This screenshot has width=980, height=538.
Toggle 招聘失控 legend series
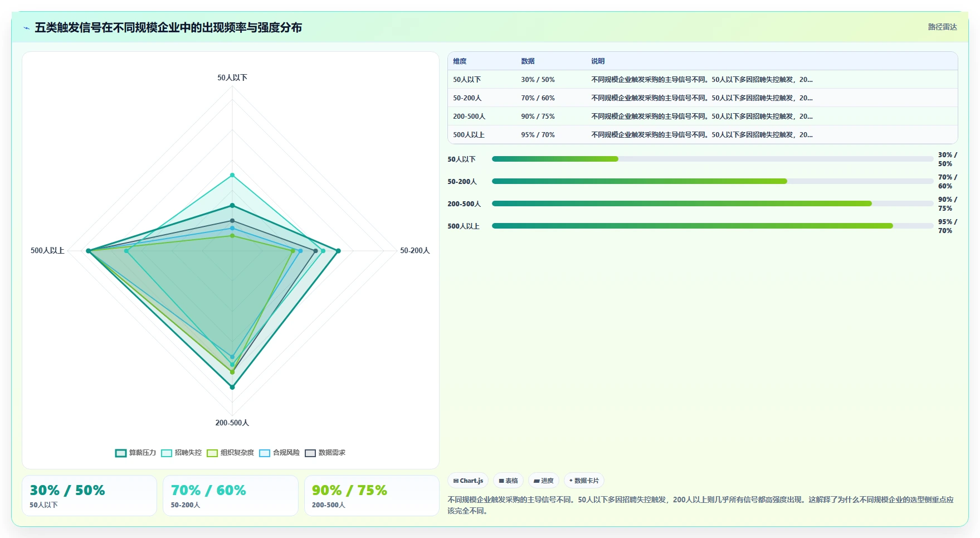pos(181,453)
